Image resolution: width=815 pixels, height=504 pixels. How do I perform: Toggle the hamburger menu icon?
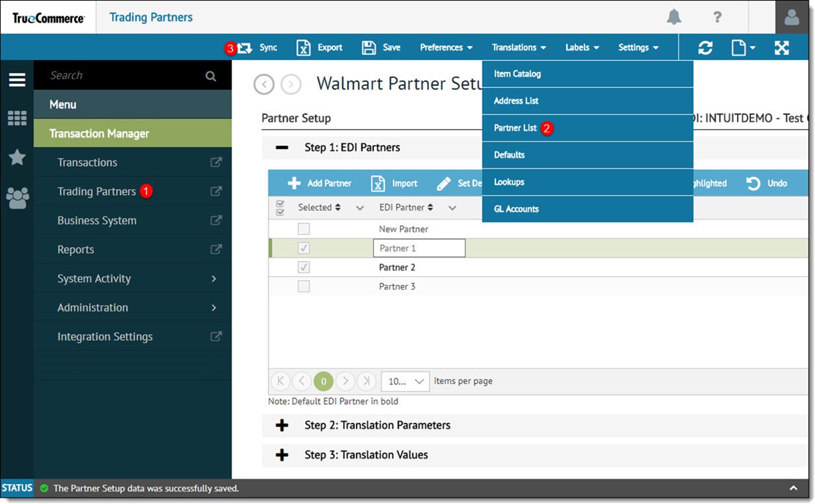coord(17,80)
